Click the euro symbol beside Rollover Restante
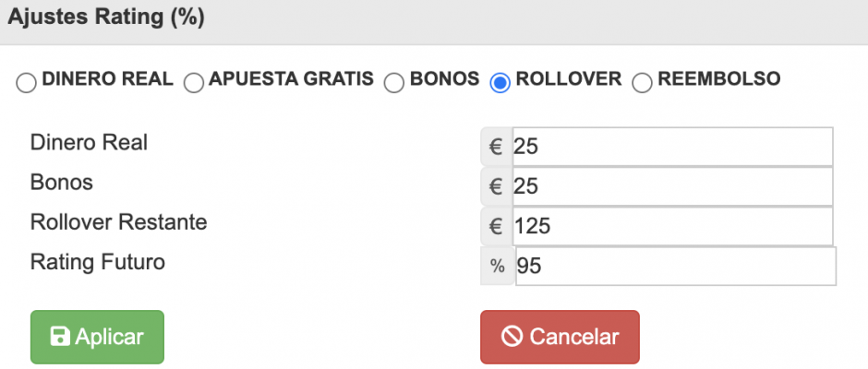 click(497, 226)
